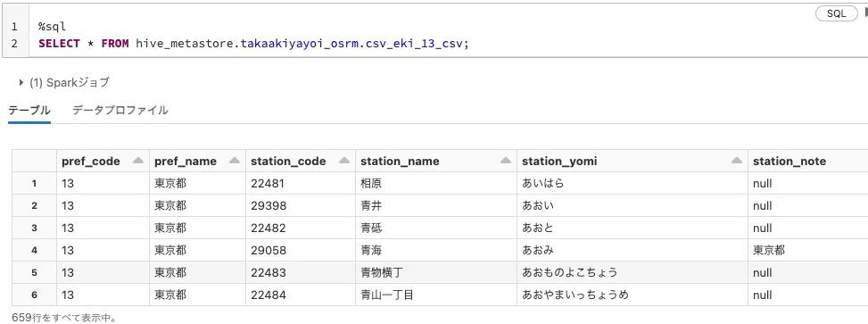Sort by pref_code column arrow
The height and width of the screenshot is (324, 868).
coord(138,162)
